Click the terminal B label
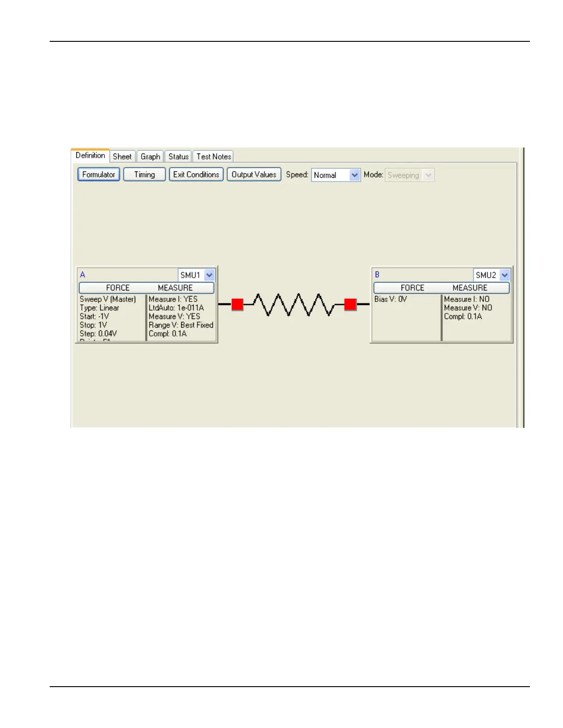 point(377,275)
